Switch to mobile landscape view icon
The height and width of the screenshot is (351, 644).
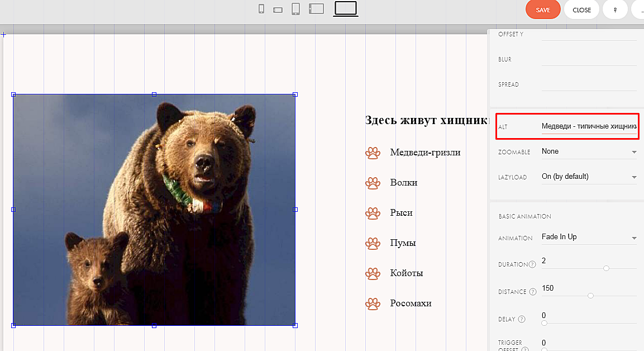tap(278, 10)
